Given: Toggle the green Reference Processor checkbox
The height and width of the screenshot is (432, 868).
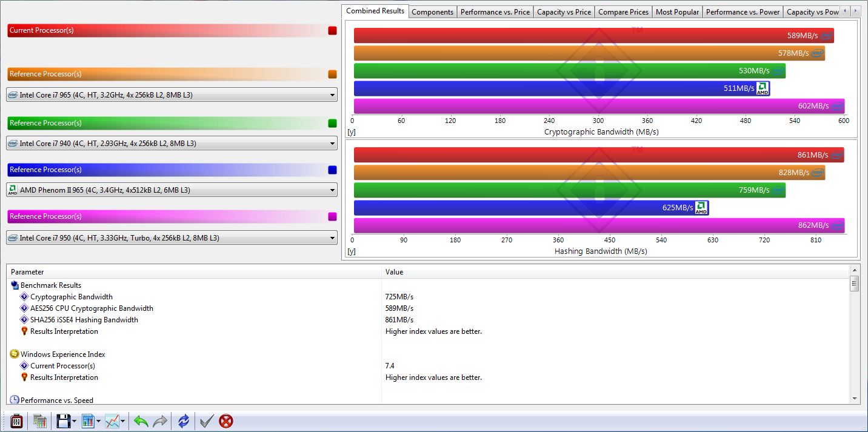Looking at the screenshot, I should point(332,123).
